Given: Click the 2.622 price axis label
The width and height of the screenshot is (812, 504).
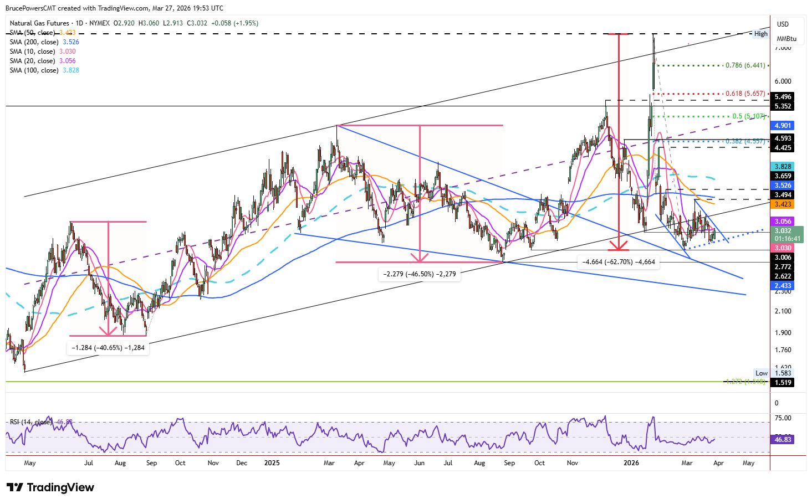Looking at the screenshot, I should pos(783,276).
